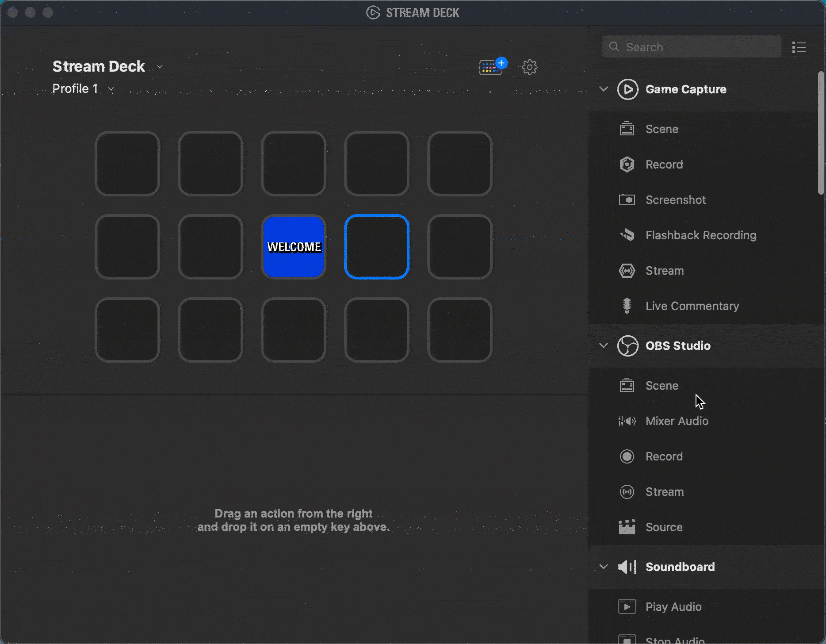This screenshot has width=826, height=644.
Task: Click the actions list scrollbar
Action: point(821,133)
